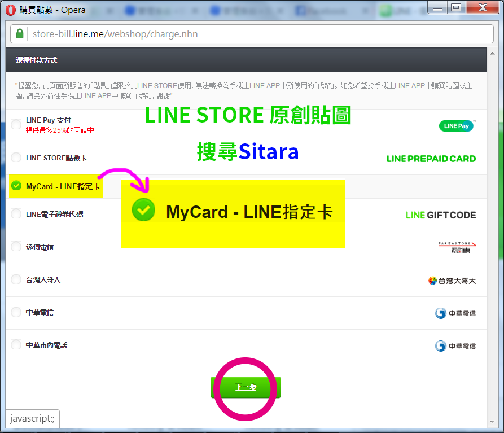The image size is (504, 433).
Task: Click the LINE GIFT CODE logo
Action: tap(441, 215)
